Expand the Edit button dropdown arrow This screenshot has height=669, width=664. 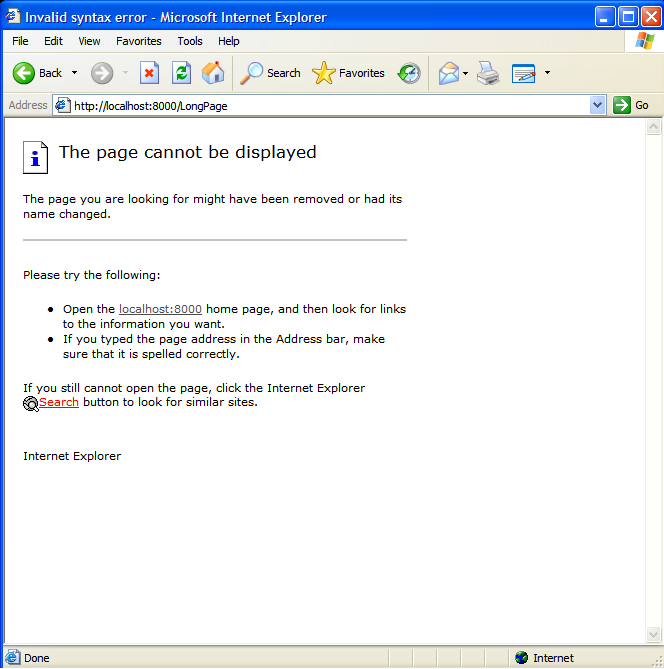pos(547,73)
